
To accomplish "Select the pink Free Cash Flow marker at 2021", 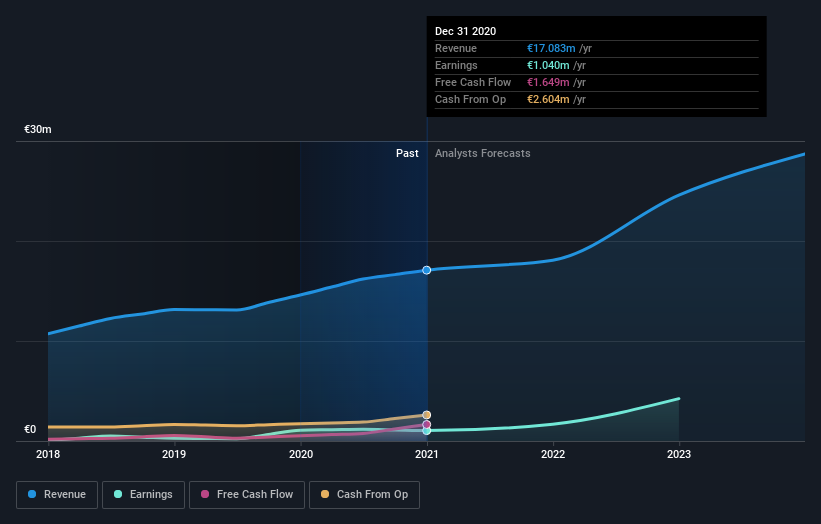I will click(x=427, y=425).
